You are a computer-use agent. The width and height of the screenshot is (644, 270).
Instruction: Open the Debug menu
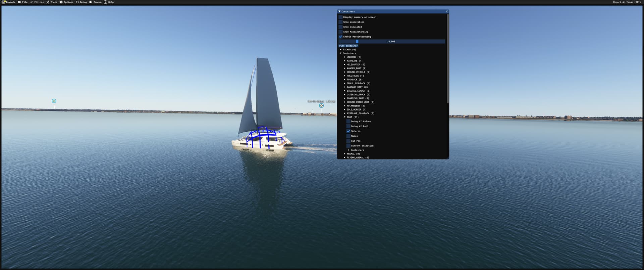pos(81,2)
